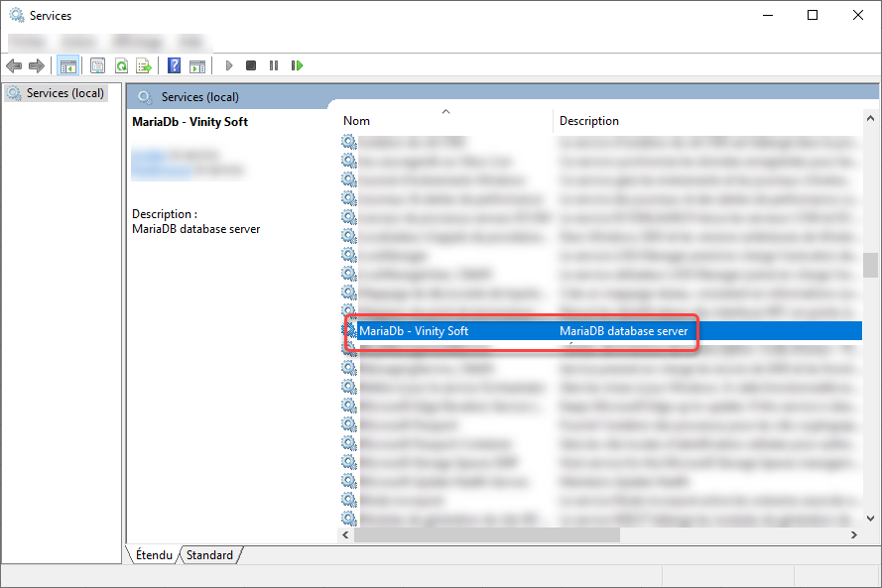This screenshot has height=588, width=882.
Task: Click the gear icon of the MariaDb row
Action: coord(349,330)
